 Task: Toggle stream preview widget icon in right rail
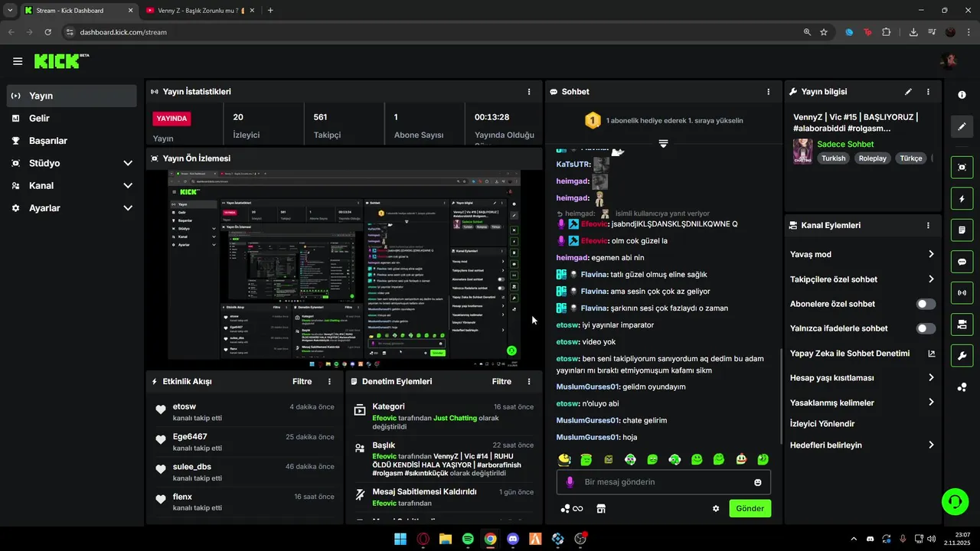point(962,167)
